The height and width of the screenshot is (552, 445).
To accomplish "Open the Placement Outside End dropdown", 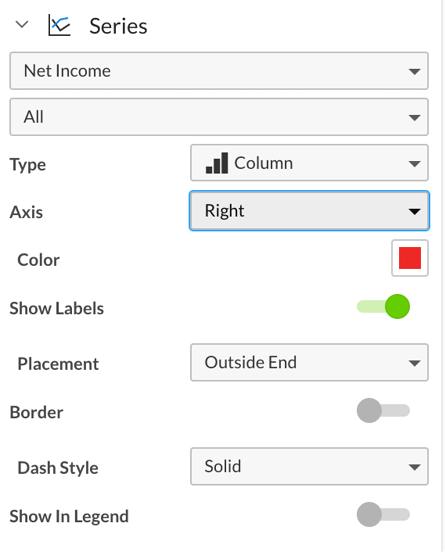I will pyautogui.click(x=309, y=363).
